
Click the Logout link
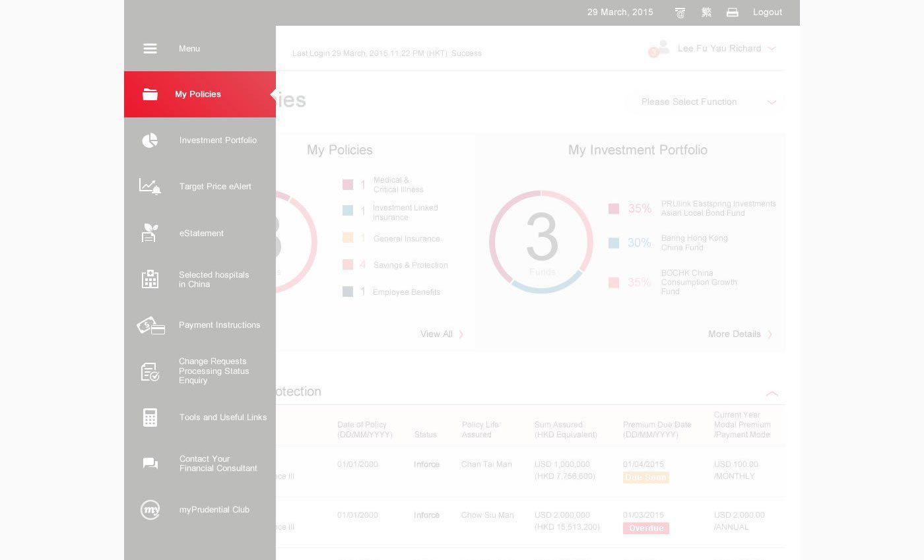click(x=767, y=13)
